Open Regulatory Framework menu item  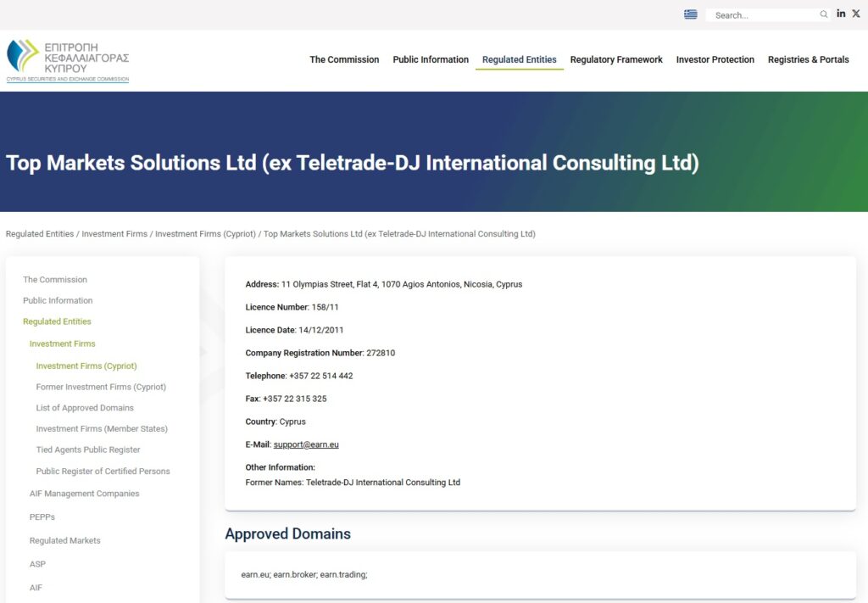(x=616, y=59)
